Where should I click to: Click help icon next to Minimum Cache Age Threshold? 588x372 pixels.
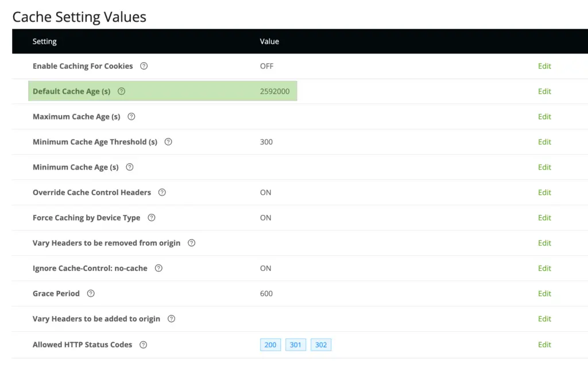[168, 142]
